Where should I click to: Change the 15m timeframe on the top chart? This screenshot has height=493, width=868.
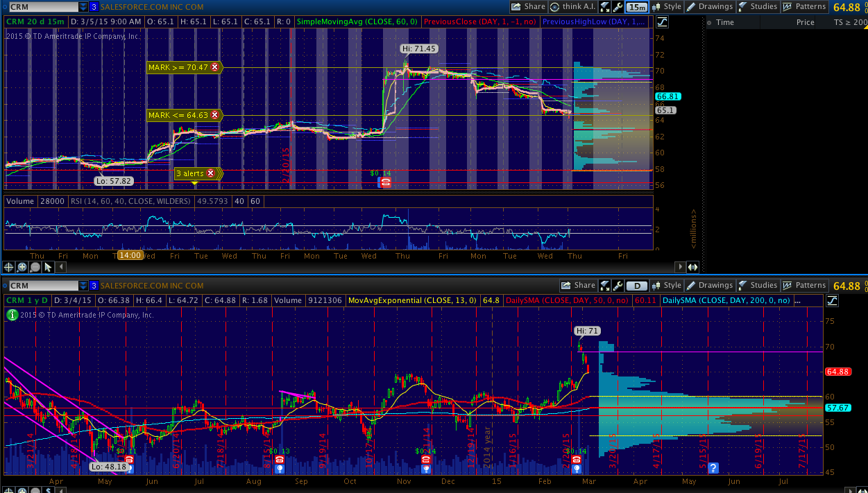tap(636, 7)
